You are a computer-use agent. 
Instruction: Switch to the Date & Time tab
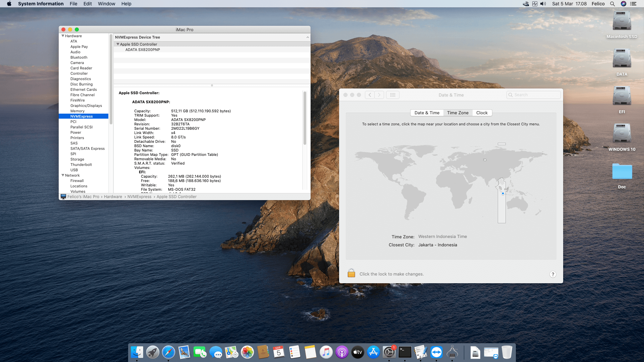click(427, 113)
